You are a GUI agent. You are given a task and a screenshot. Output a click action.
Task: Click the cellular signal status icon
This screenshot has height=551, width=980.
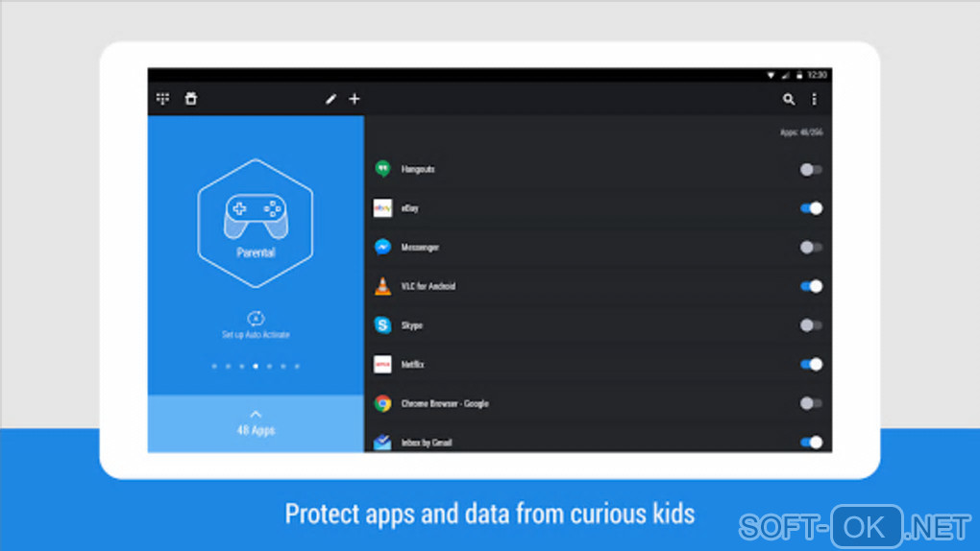click(x=785, y=75)
